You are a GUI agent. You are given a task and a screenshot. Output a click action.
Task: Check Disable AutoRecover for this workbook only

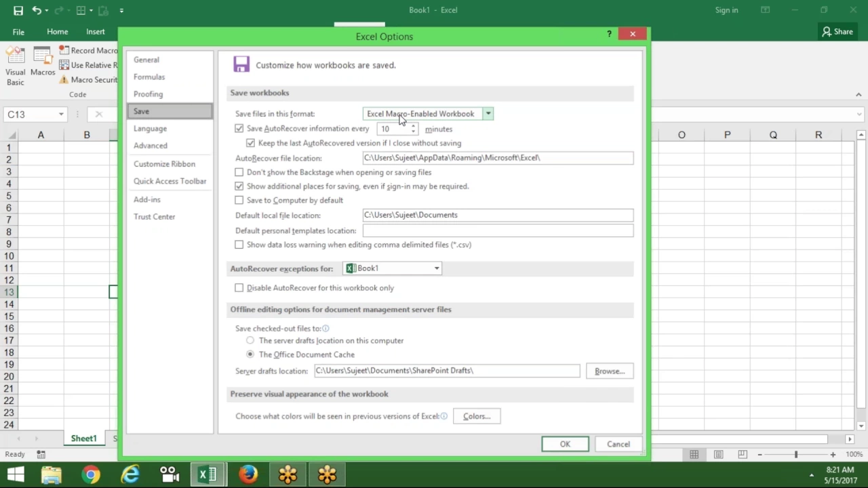click(x=239, y=287)
